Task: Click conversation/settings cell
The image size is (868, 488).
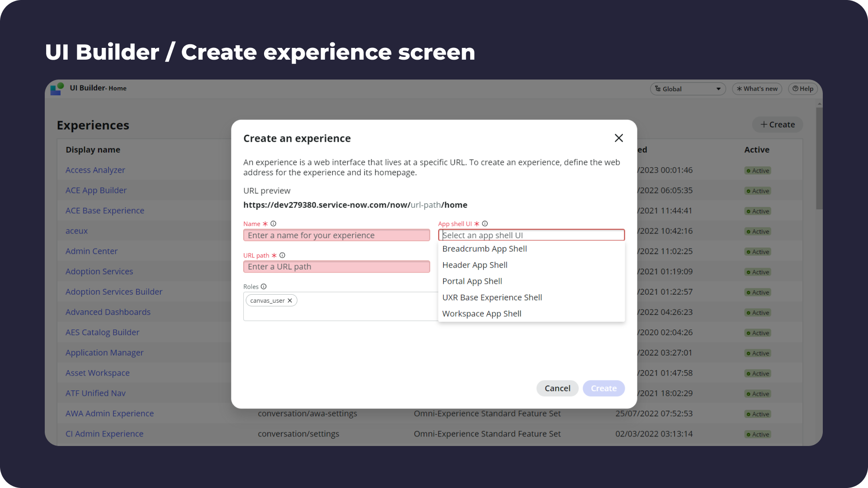Action: pyautogui.click(x=298, y=434)
